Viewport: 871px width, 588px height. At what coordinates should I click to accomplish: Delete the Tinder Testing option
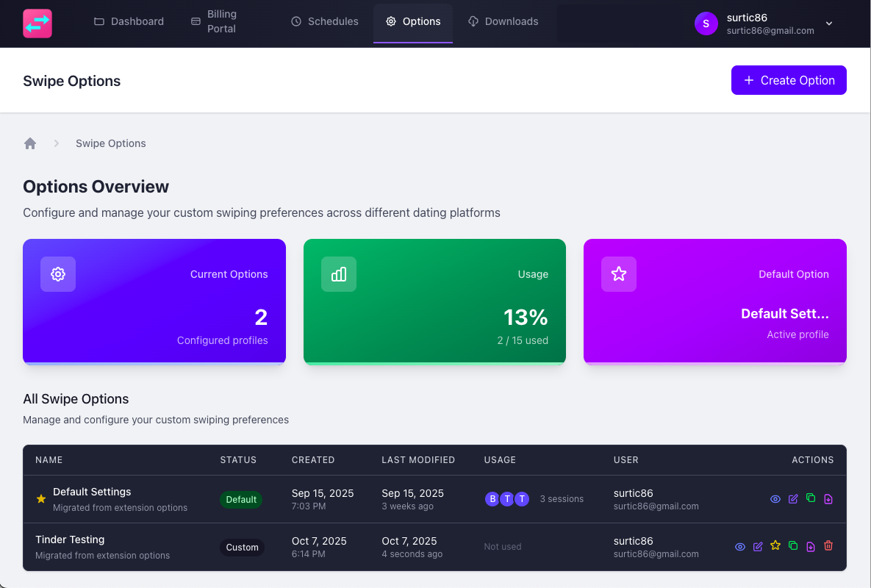[x=828, y=546]
